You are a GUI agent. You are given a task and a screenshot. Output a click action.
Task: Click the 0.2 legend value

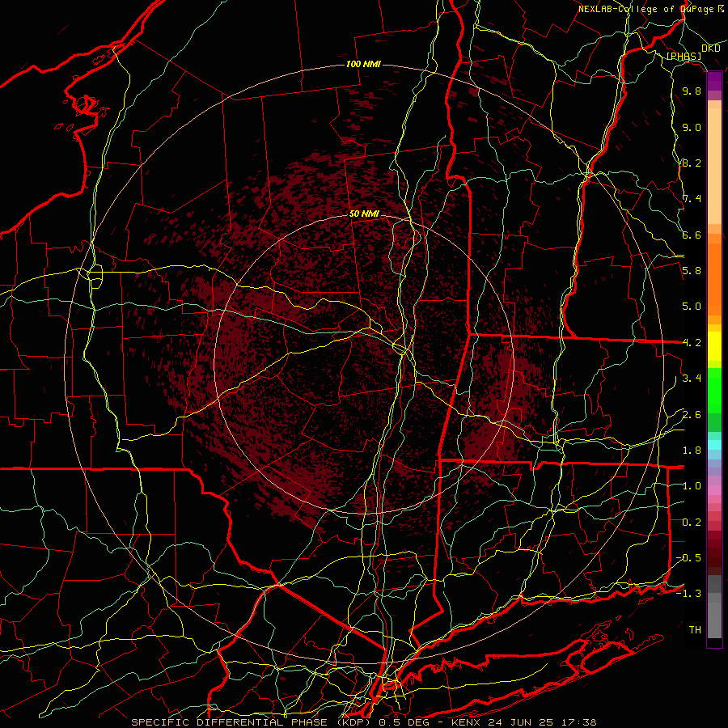692,523
